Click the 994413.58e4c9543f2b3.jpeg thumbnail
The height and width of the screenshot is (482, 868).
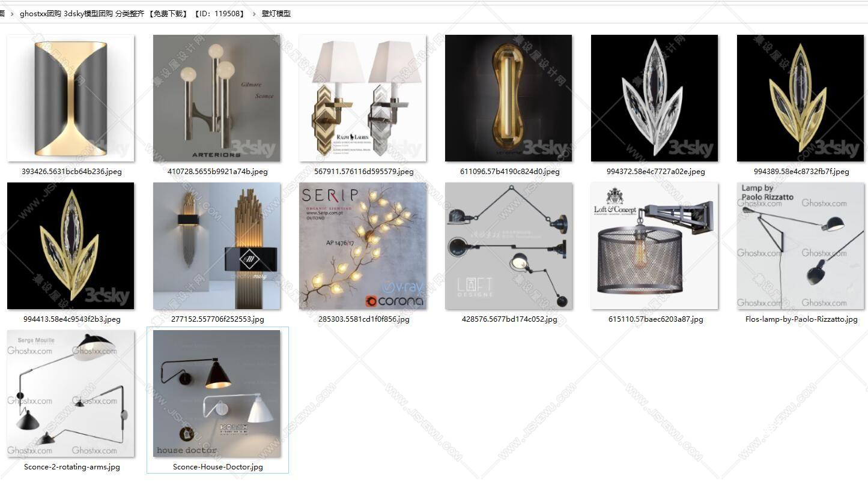(x=71, y=246)
